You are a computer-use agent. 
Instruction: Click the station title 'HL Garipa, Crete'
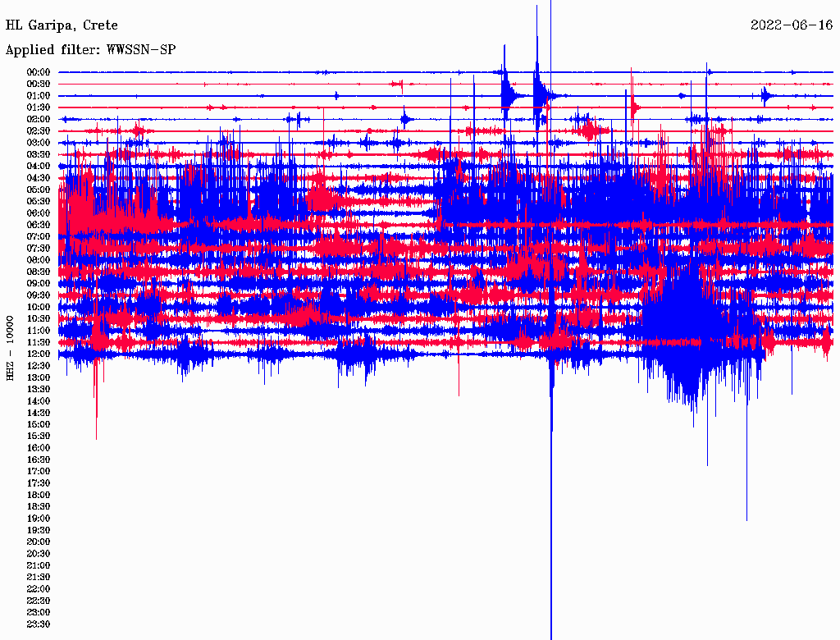tap(62, 25)
